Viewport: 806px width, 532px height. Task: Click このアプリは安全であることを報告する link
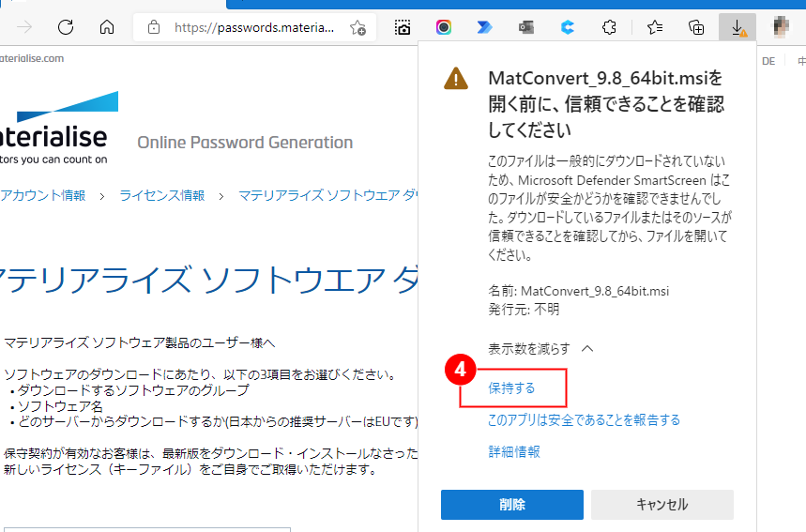(584, 420)
